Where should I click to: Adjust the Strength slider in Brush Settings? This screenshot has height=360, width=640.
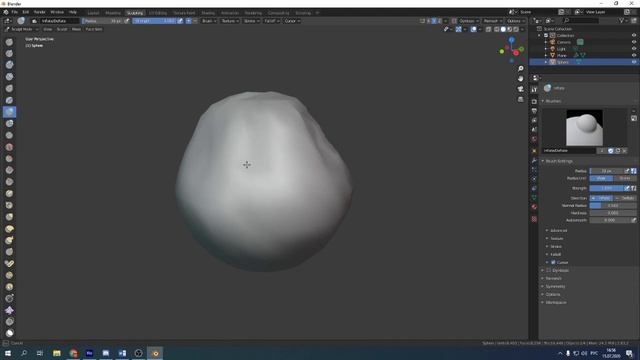[x=607, y=188]
